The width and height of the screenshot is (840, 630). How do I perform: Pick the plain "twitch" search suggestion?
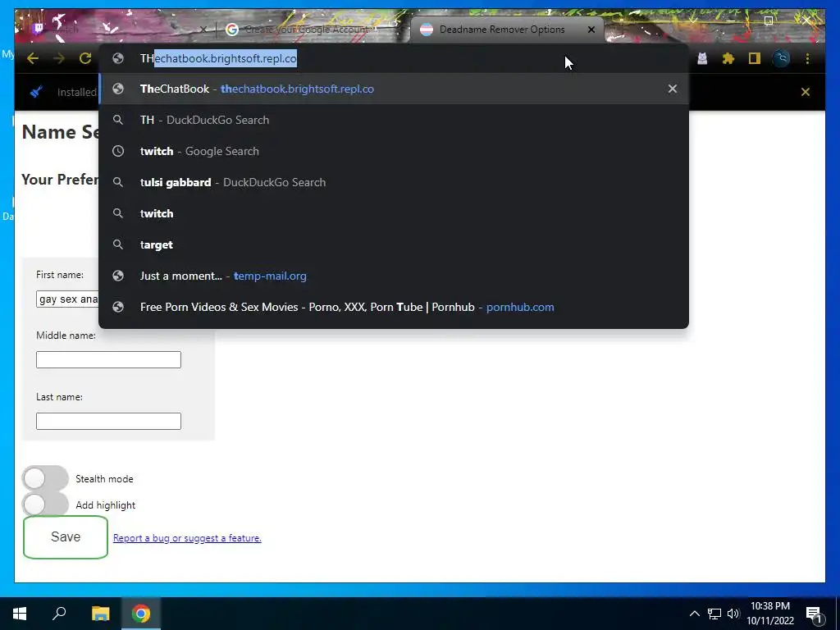394,213
